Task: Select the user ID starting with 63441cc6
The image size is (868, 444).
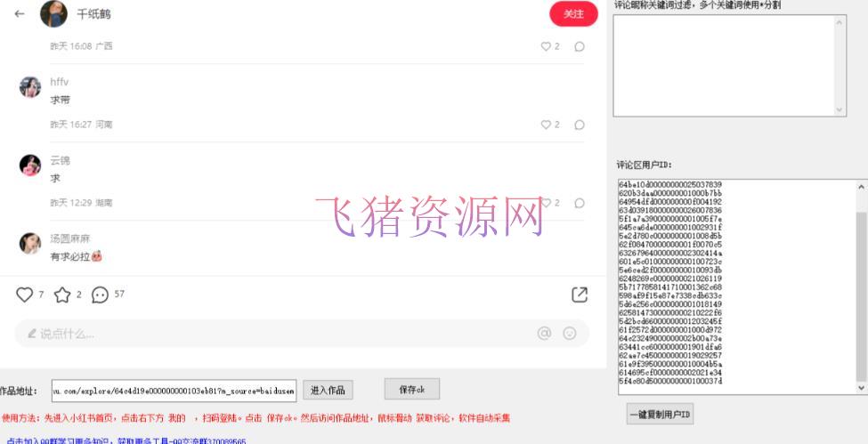Action: point(670,347)
